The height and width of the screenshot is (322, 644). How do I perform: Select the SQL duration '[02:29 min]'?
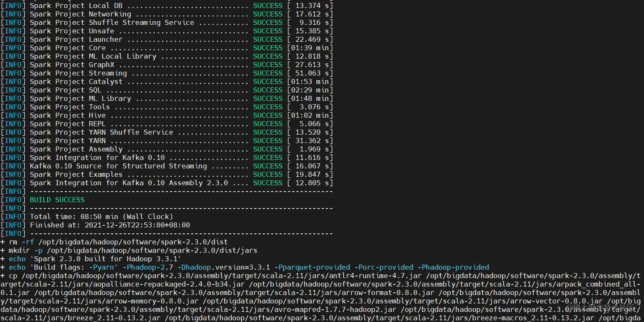pos(310,90)
